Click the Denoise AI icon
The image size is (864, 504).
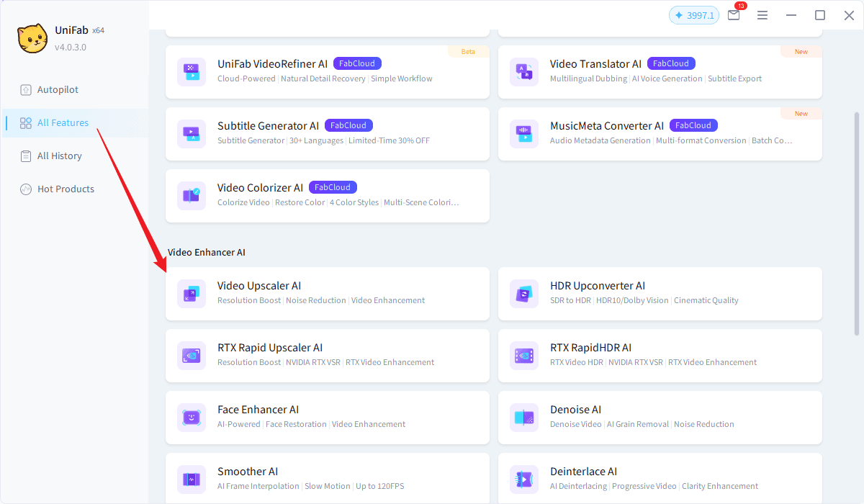click(x=523, y=418)
